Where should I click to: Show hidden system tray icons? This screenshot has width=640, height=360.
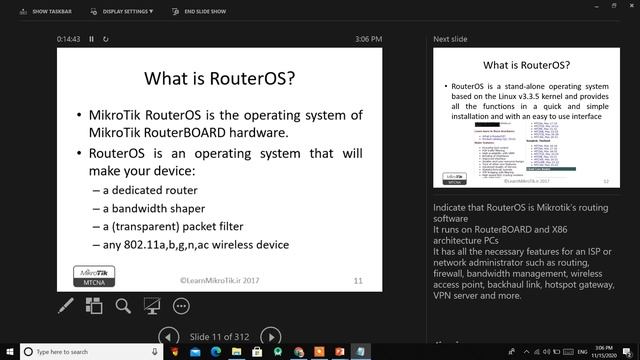pyautogui.click(x=527, y=351)
